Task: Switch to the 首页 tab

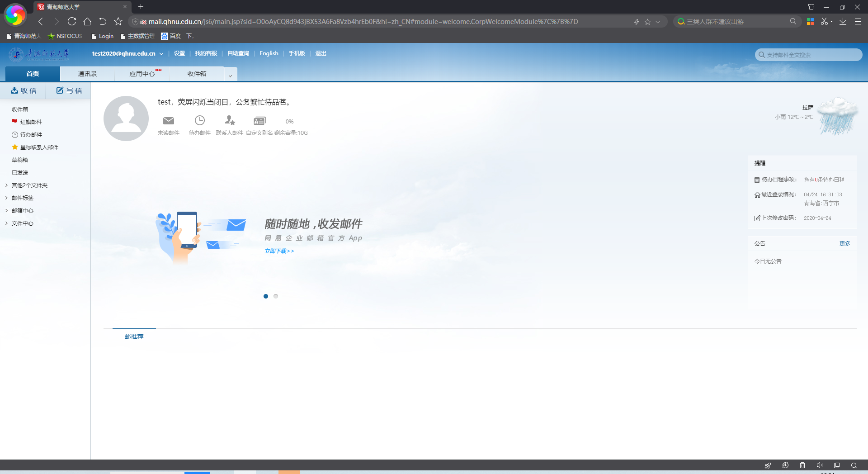Action: (x=33, y=74)
